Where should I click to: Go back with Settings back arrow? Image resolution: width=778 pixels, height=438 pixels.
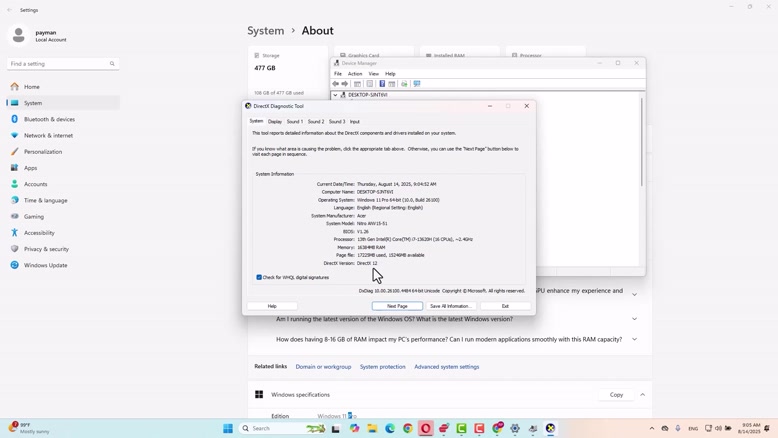(9, 10)
